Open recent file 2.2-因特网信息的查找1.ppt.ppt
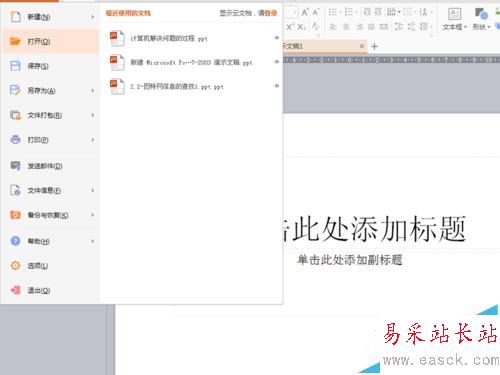500x375 pixels. coord(192,86)
